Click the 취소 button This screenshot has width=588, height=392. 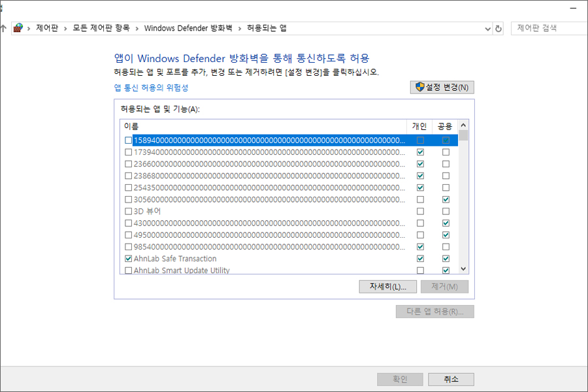451,379
